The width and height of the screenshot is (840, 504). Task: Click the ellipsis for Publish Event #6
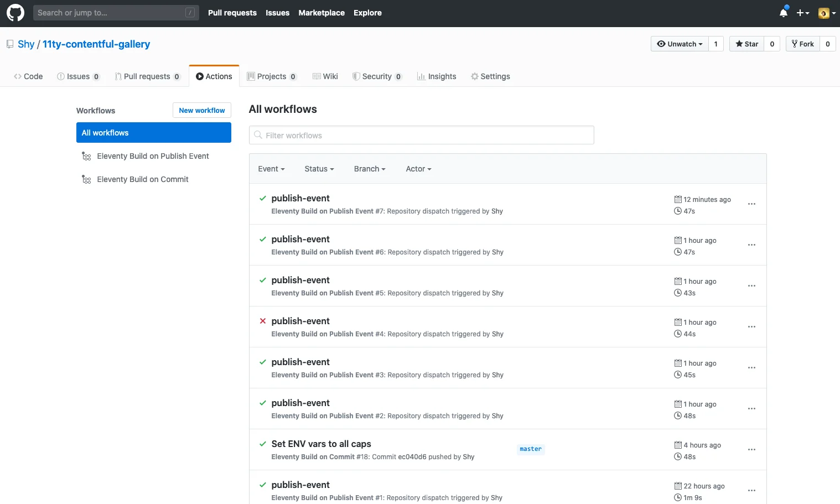pos(751,245)
